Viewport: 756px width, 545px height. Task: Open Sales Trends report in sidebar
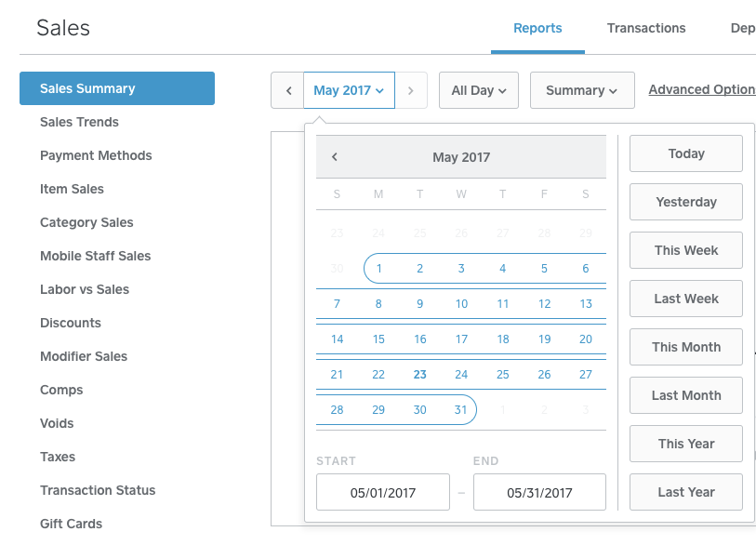coord(79,122)
